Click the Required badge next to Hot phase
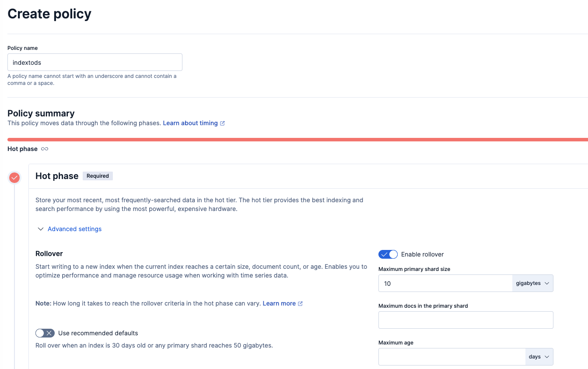The image size is (588, 369). (98, 176)
